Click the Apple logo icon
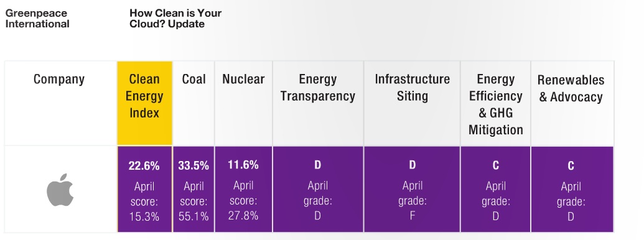644x240 pixels. (60, 190)
